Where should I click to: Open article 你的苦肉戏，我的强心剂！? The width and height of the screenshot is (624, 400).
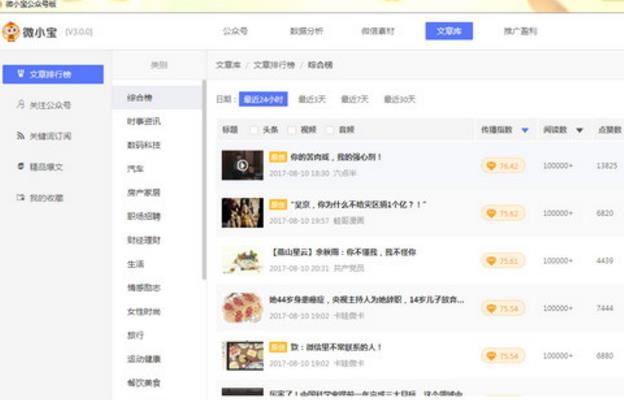336,157
